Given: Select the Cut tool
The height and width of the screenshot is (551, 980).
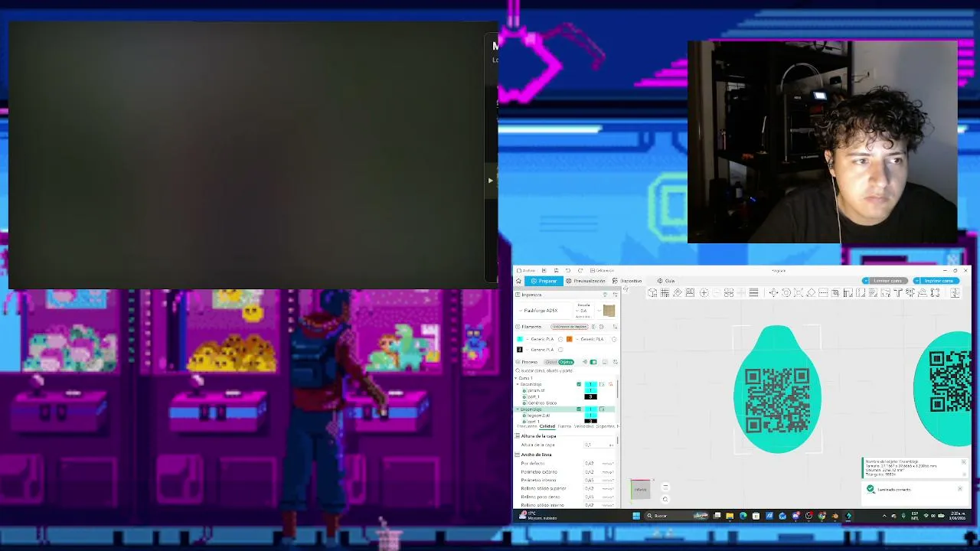Looking at the screenshot, I should [x=823, y=292].
